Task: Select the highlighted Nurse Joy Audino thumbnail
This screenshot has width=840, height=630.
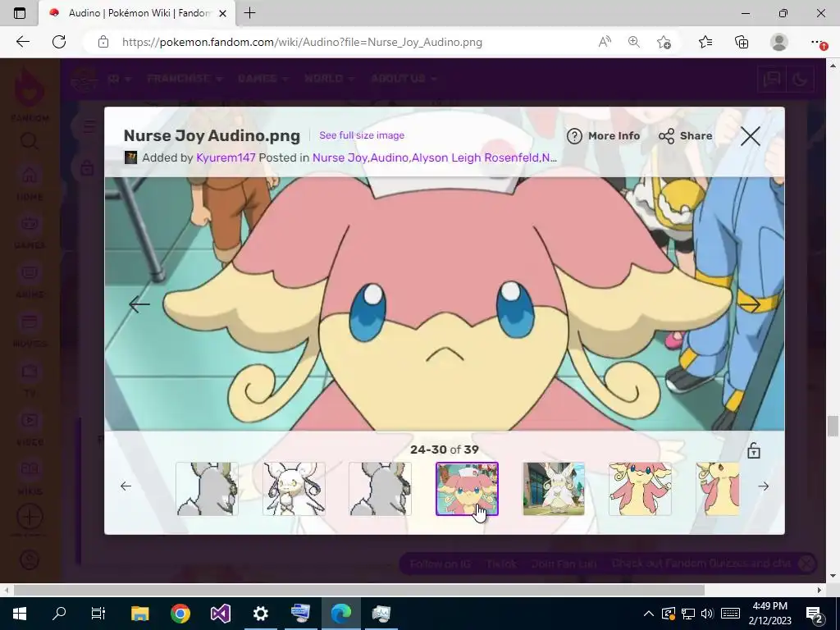Action: pyautogui.click(x=467, y=489)
